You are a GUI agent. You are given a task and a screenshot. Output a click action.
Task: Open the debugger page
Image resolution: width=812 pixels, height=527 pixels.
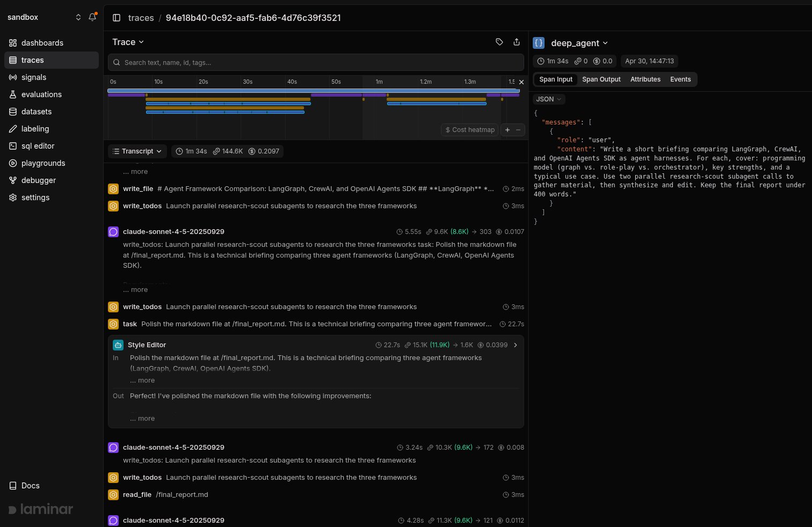(x=52, y=180)
